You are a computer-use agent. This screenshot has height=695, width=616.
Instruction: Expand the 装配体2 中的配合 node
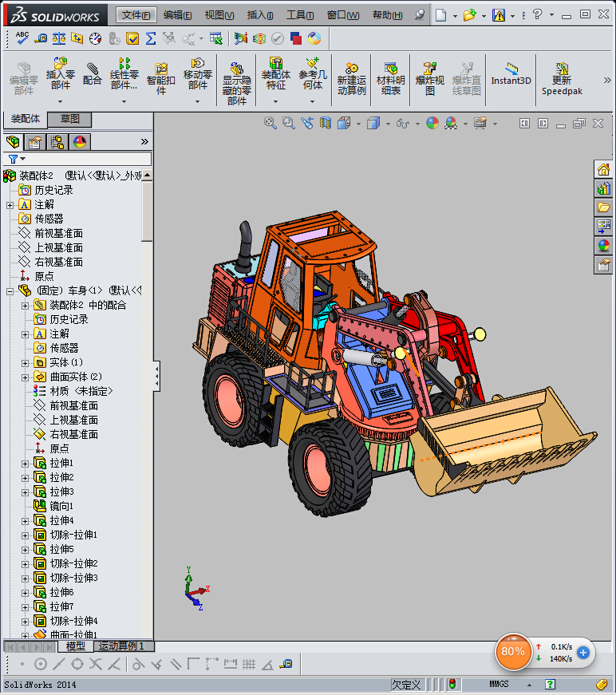25,306
